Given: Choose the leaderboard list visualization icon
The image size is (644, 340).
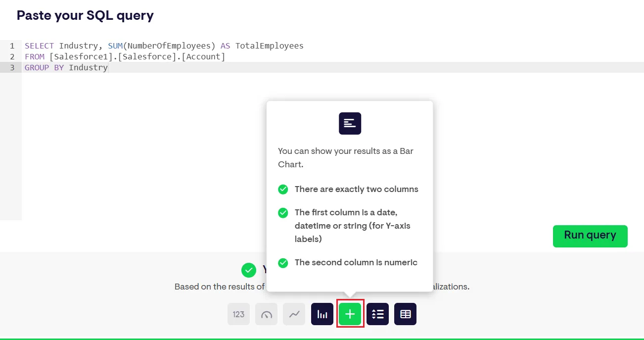Looking at the screenshot, I should coord(378,314).
